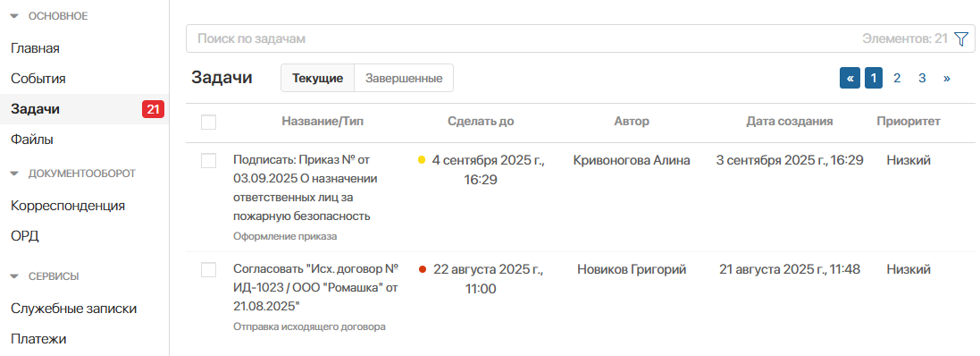Screen dimensions: 980x356
Task: Collapse the СЕРВИСЫ sidebar section
Action: tap(15, 275)
